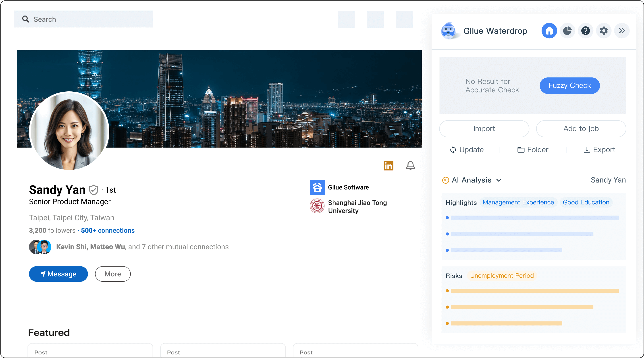Click the Shanghai Jiao Tong University seal
This screenshot has height=358, width=644.
click(317, 206)
